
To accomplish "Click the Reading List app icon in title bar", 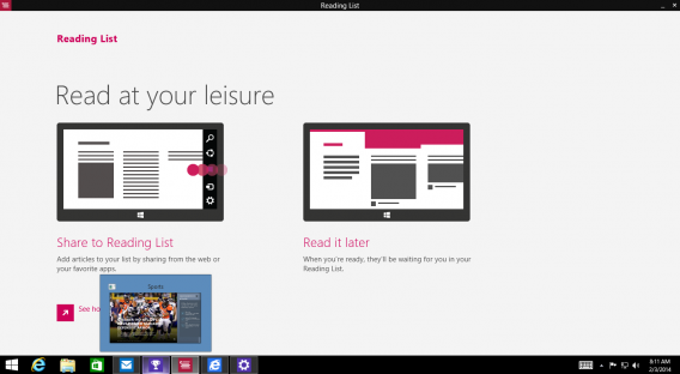I will point(6,5).
